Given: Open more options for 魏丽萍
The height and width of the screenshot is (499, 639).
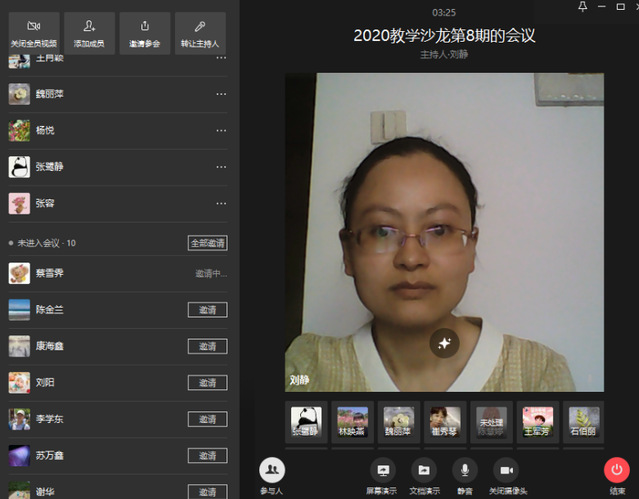Looking at the screenshot, I should tap(221, 94).
